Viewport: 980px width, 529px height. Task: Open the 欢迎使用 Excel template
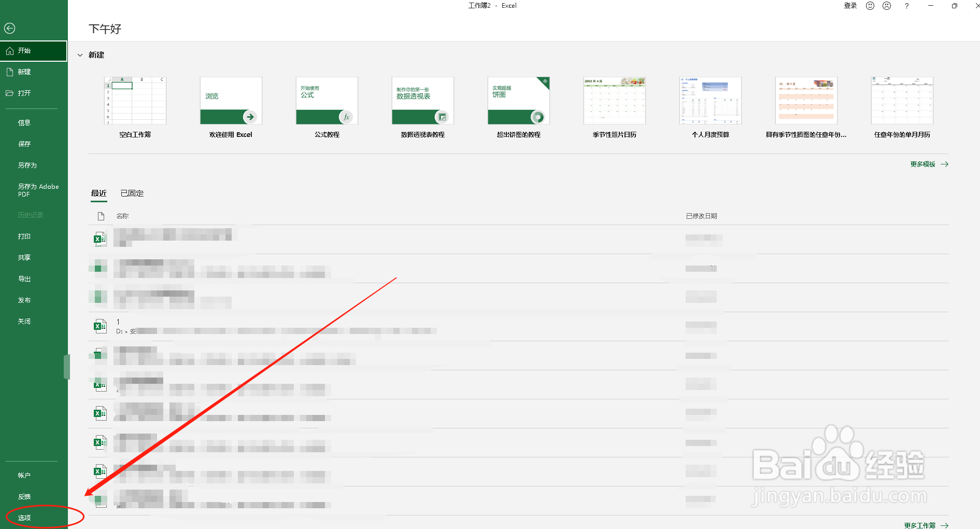(231, 101)
